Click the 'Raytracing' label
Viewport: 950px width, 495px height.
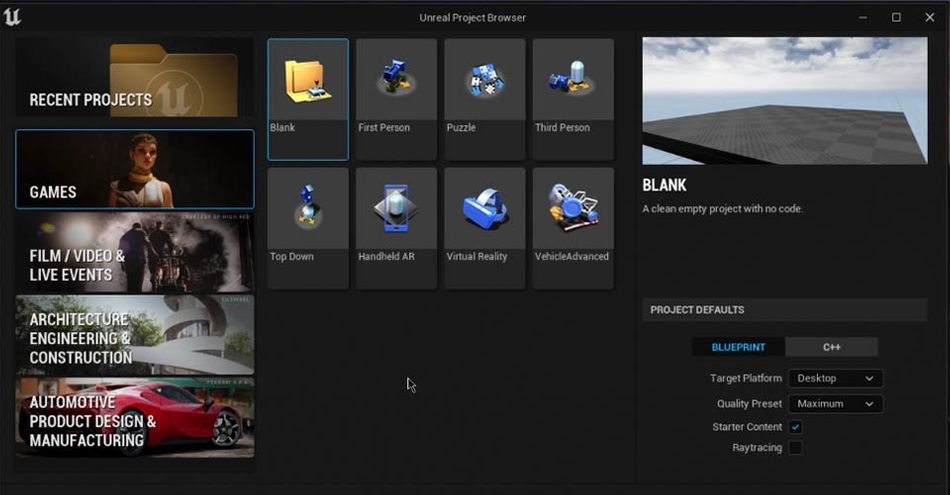[x=757, y=448]
